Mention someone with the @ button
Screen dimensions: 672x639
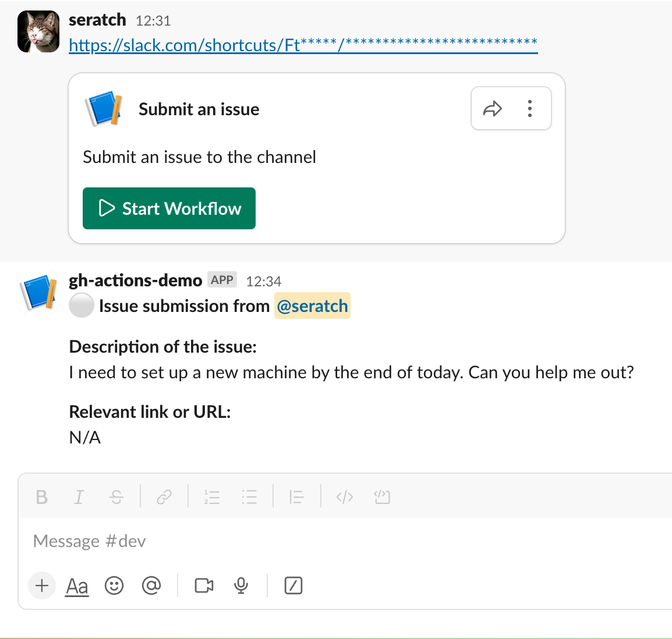151,585
